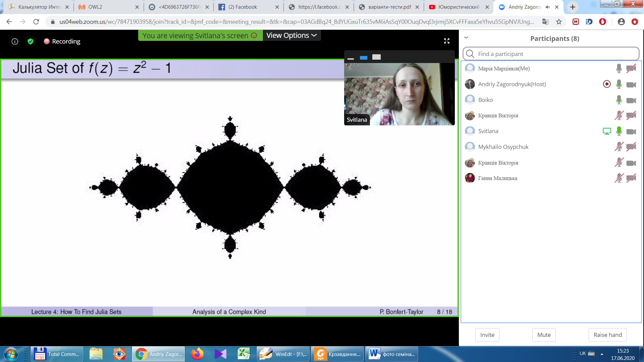This screenshot has width=644, height=362.
Task: Toggle Марія Марцінків's crossed camera icon
Action: pos(631,68)
